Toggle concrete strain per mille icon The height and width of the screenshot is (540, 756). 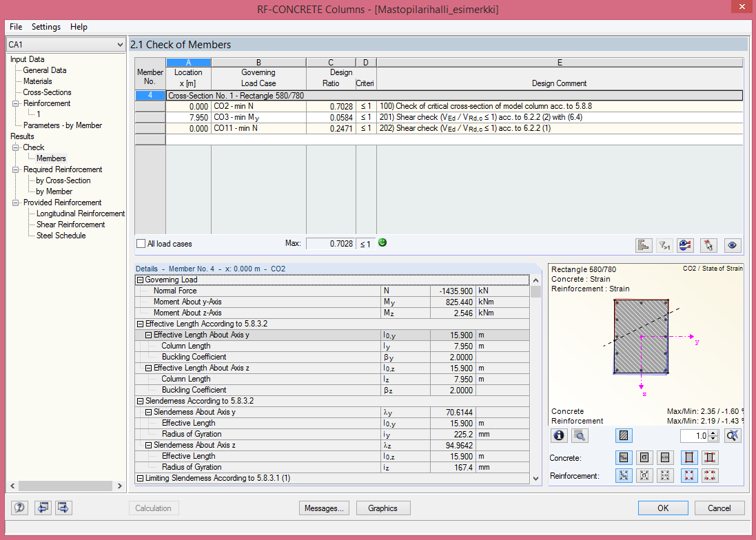(x=624, y=457)
